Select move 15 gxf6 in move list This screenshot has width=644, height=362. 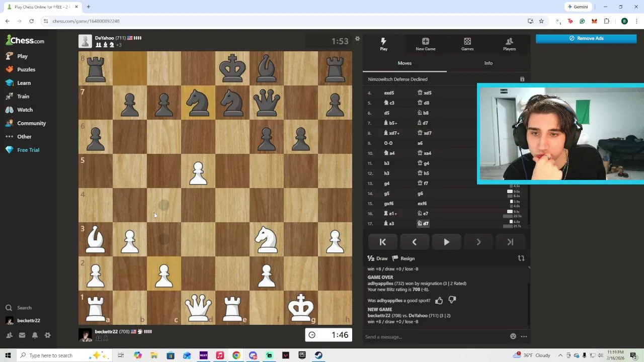pos(389,204)
